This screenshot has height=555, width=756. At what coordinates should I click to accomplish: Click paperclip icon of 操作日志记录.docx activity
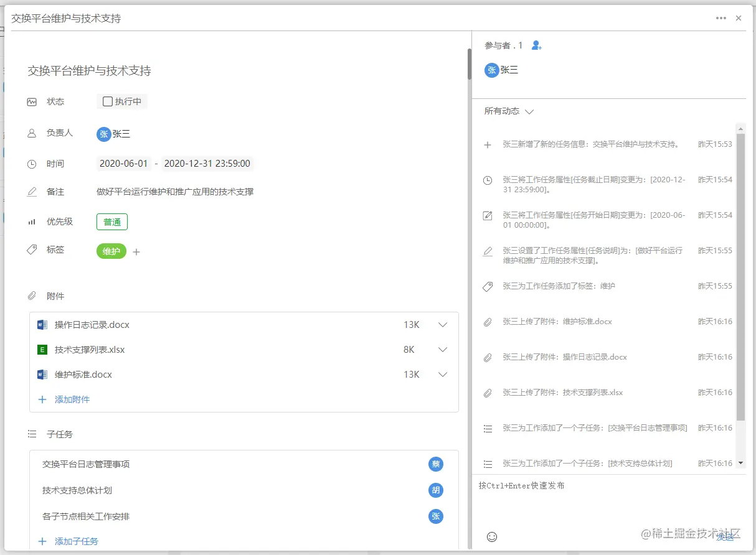coord(488,358)
